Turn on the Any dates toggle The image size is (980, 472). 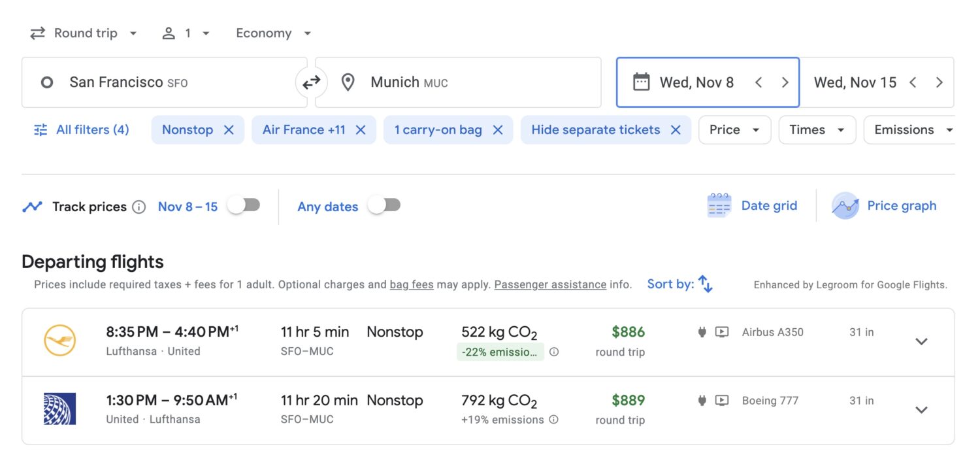(x=384, y=205)
